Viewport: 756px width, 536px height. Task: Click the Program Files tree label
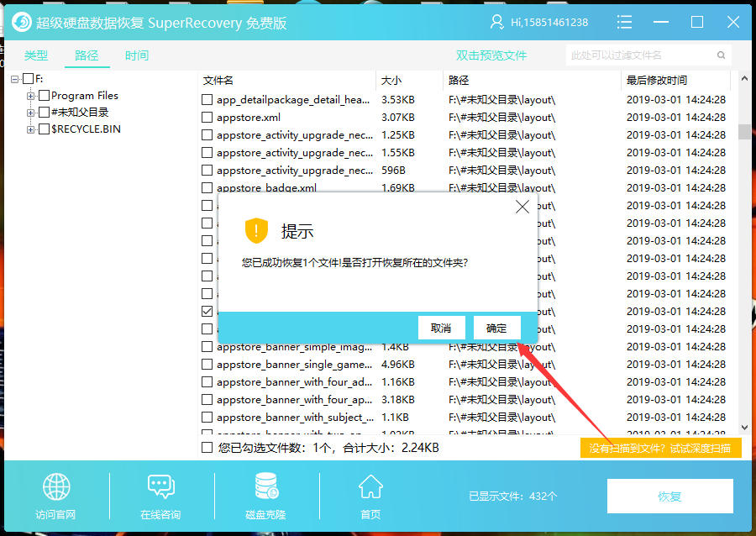point(85,96)
